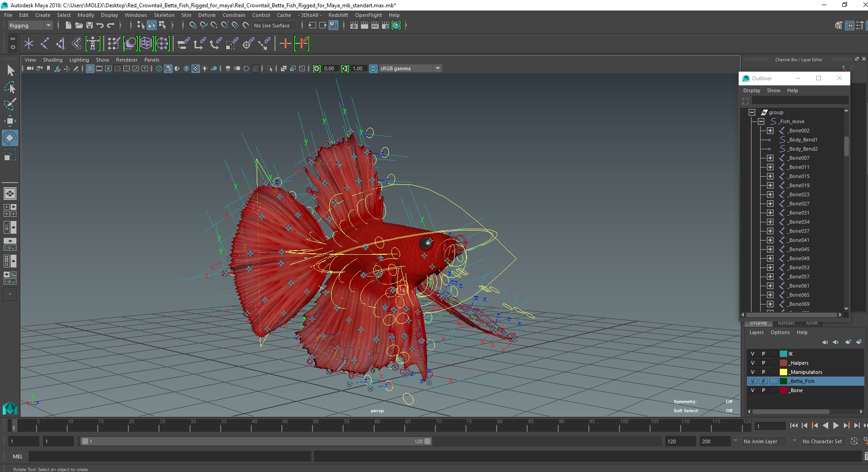Click the Parent Constraint shelf icon

(x=184, y=44)
